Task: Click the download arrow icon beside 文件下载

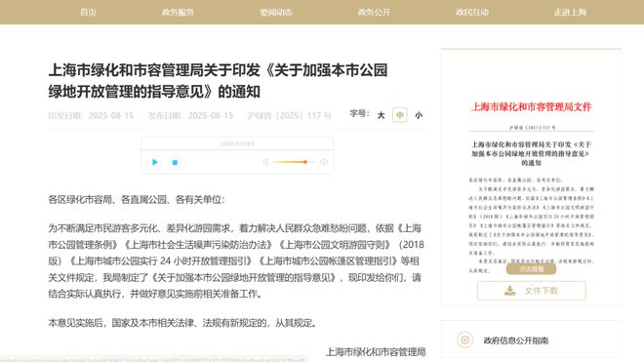Action: [509, 291]
